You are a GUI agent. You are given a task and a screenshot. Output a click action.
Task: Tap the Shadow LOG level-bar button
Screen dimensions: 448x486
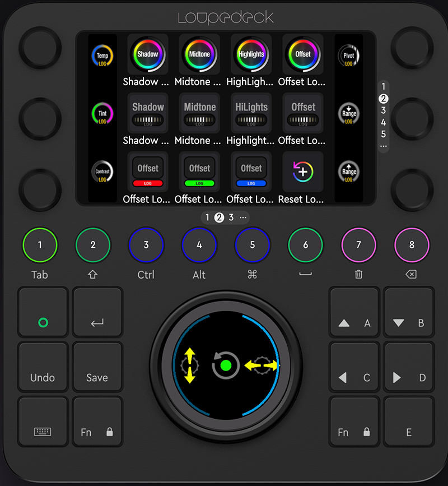(148, 113)
